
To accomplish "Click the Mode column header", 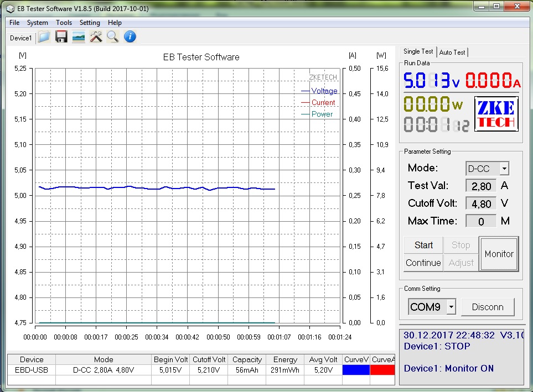I will coord(104,359).
